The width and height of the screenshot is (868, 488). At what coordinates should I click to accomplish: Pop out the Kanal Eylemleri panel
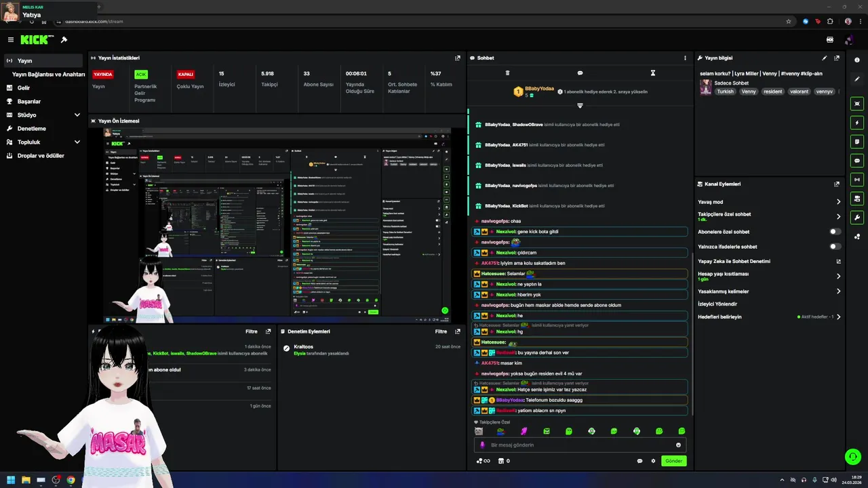coord(837,184)
